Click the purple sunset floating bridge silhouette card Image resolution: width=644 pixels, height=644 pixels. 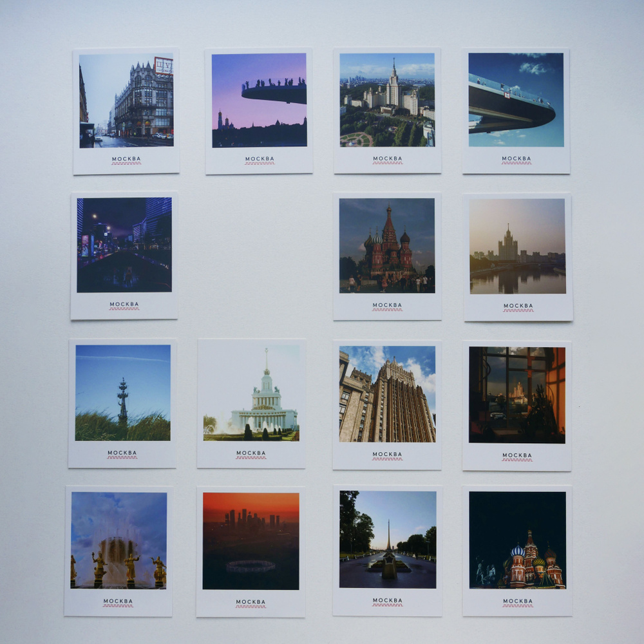coord(259,111)
